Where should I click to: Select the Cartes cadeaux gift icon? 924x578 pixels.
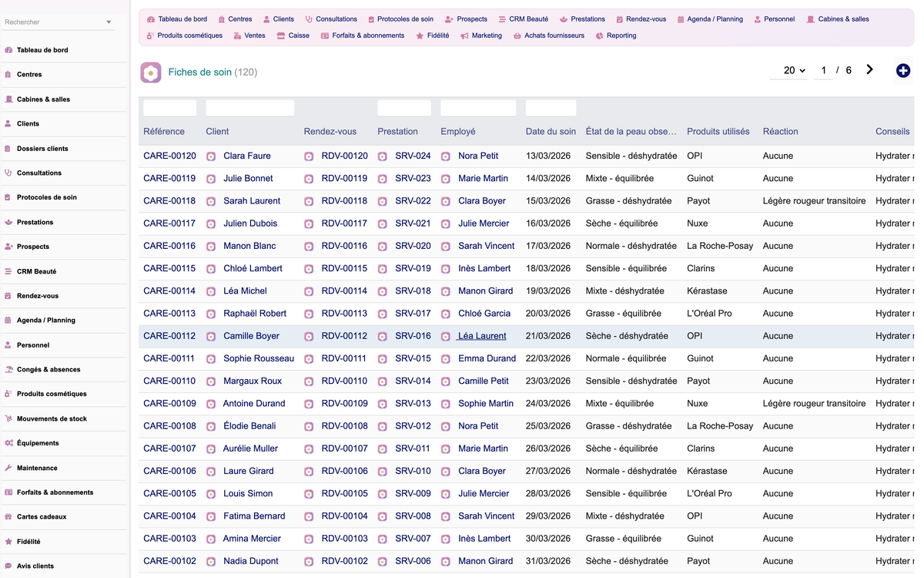(x=8, y=516)
